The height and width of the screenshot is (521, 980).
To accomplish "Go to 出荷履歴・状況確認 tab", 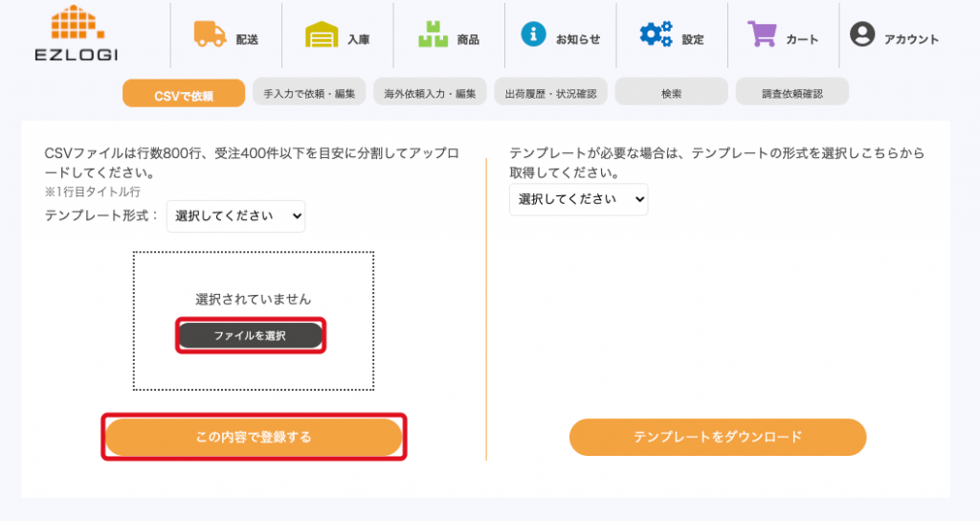I will click(550, 93).
